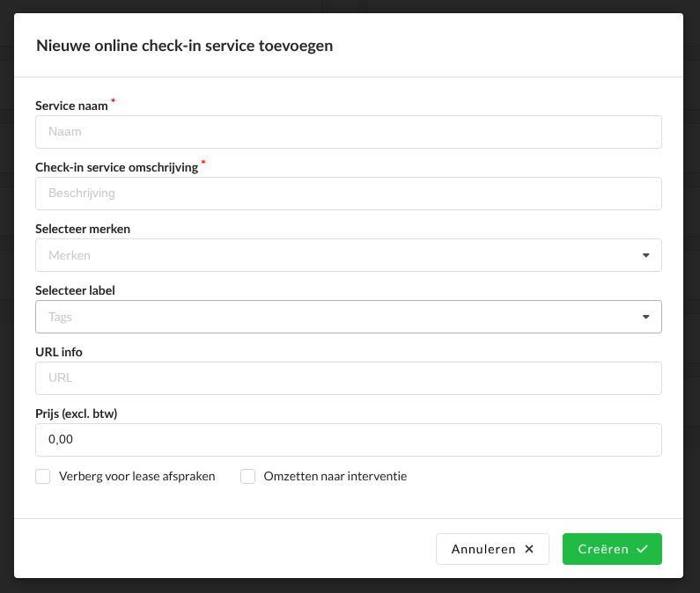The image size is (700, 593).
Task: Click the 'Selecteer label' heading text
Action: coord(75,290)
